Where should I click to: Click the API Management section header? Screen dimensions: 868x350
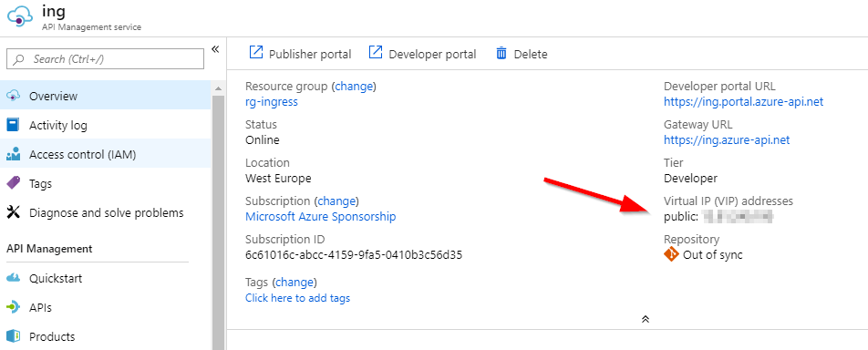[49, 249]
